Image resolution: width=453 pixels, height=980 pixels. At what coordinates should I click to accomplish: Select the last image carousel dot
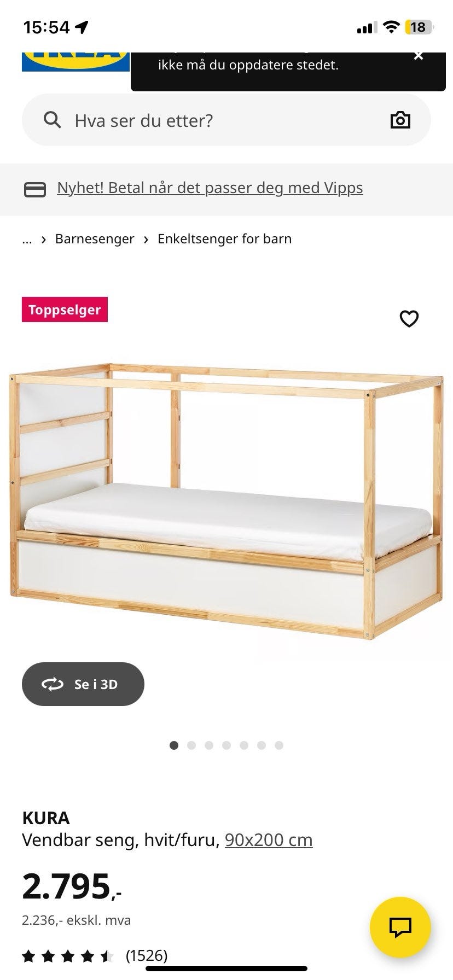[x=279, y=745]
